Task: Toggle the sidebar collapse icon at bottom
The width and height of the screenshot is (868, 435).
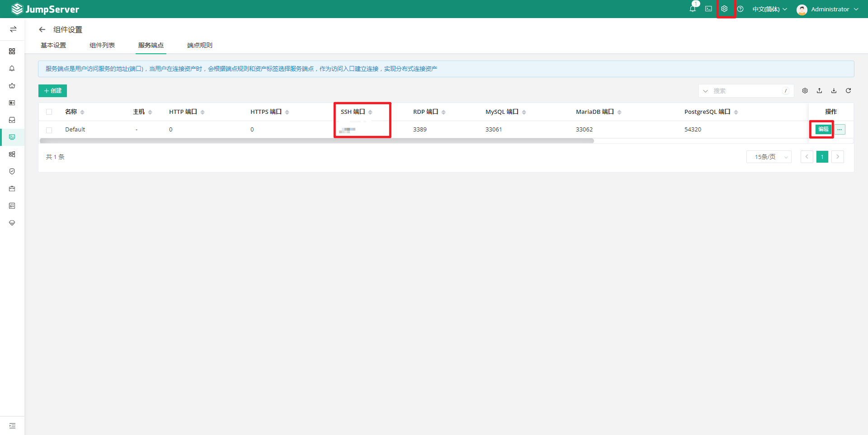Action: 12,426
